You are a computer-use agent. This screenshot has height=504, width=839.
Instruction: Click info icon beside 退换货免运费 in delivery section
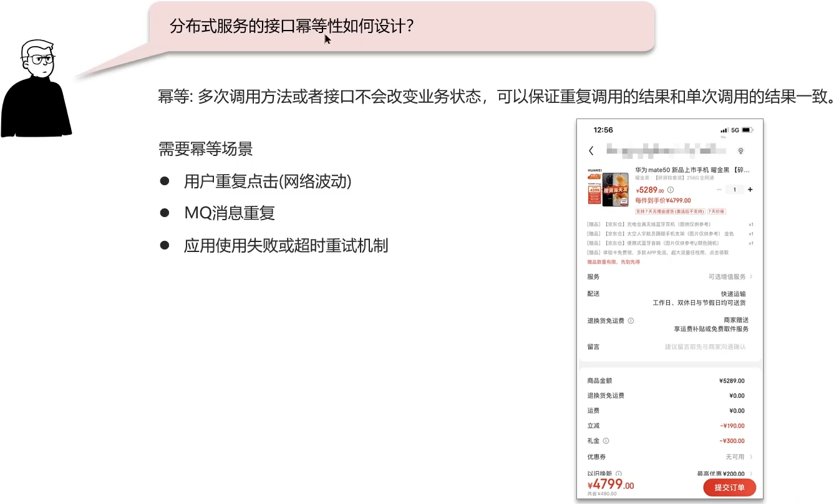coord(631,321)
